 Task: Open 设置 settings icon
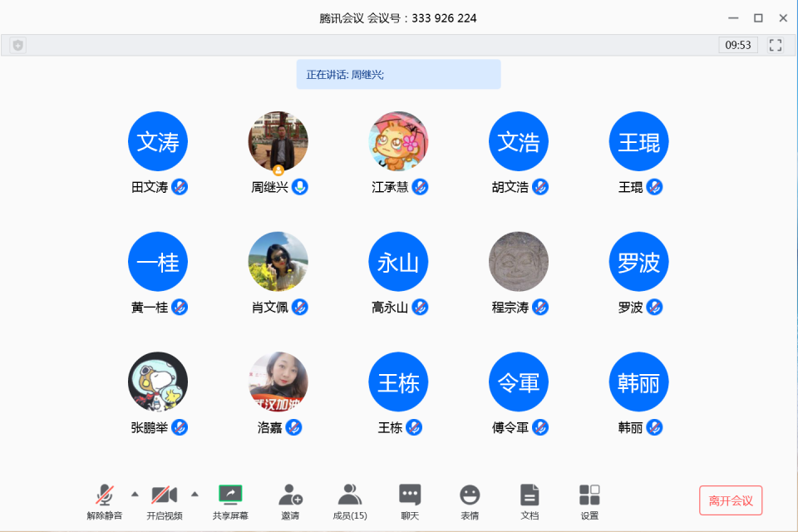tap(589, 501)
